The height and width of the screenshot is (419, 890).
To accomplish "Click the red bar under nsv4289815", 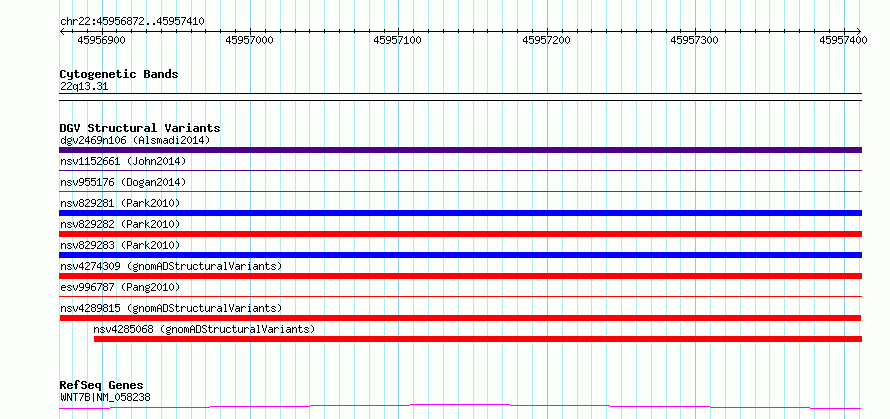I will (460, 318).
